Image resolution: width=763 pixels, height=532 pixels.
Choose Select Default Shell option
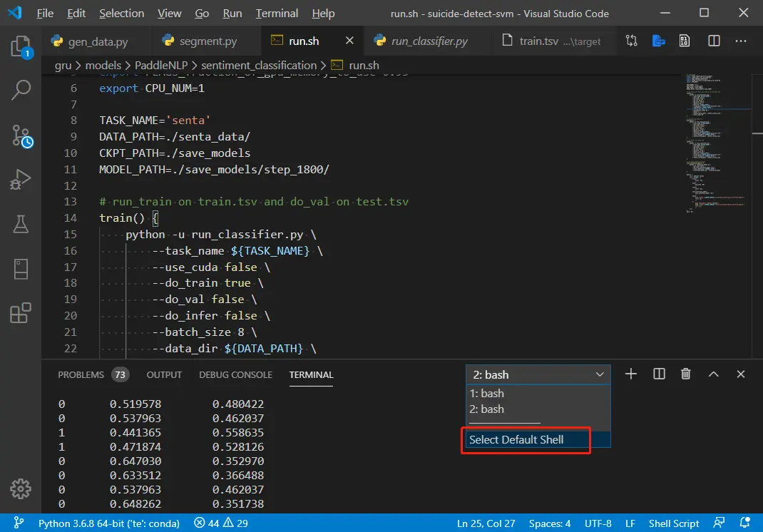pos(538,439)
